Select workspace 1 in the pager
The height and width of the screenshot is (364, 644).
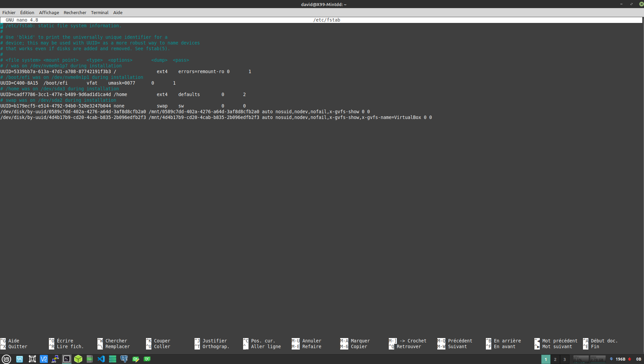coord(546,359)
